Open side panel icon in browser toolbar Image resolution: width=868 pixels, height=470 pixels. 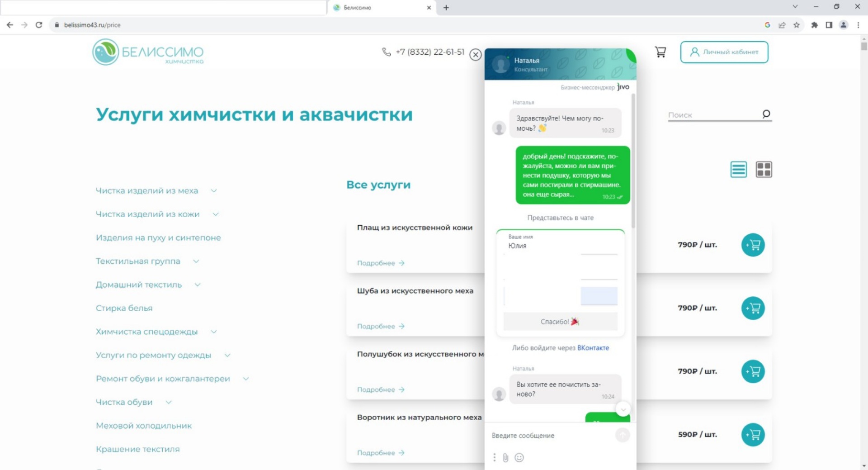pyautogui.click(x=829, y=25)
